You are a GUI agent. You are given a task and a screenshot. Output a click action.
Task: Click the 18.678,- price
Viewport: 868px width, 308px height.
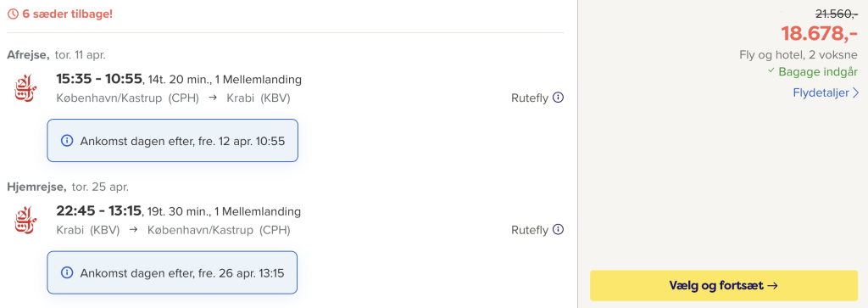click(820, 34)
